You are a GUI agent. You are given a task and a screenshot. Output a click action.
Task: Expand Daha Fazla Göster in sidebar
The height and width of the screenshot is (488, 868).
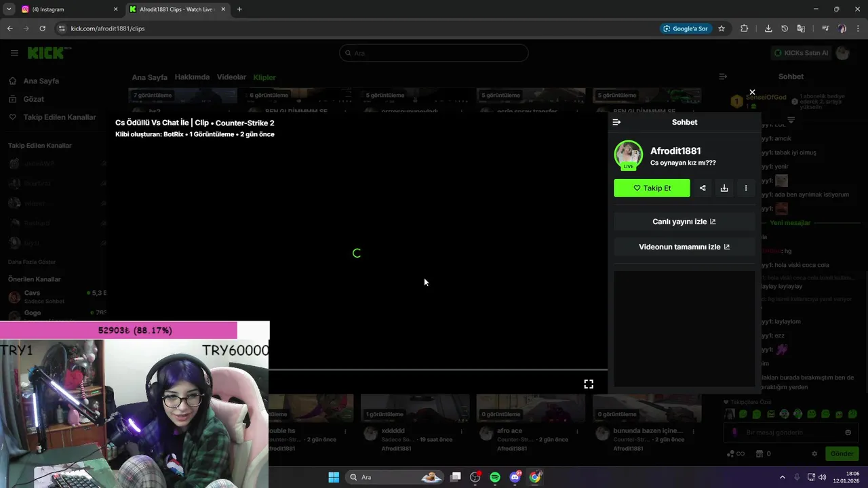(32, 262)
